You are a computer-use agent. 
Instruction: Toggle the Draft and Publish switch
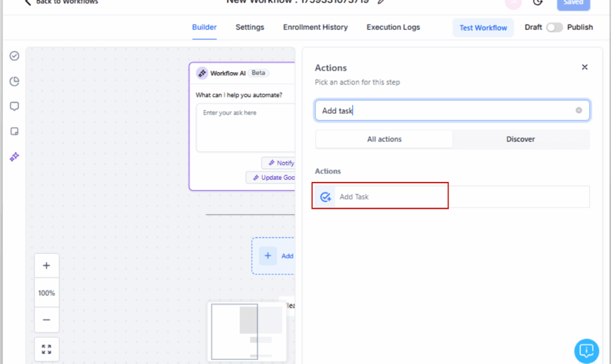554,27
